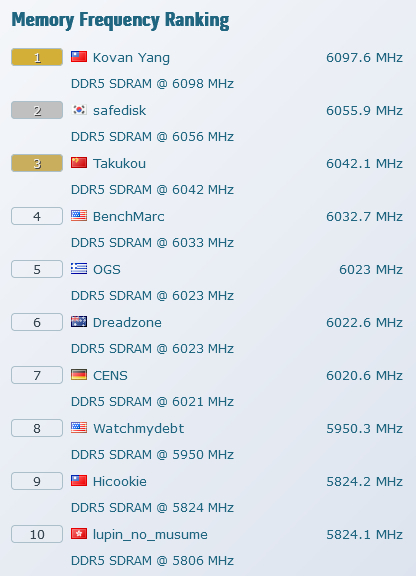
Task: Click the China flag beside Takukou
Action: 79,162
